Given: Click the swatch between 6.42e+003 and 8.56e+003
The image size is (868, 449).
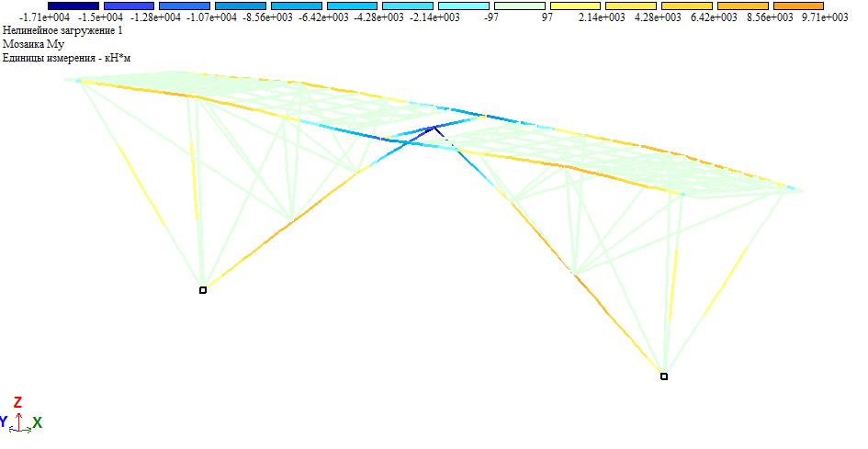Looking at the screenshot, I should click(742, 6).
